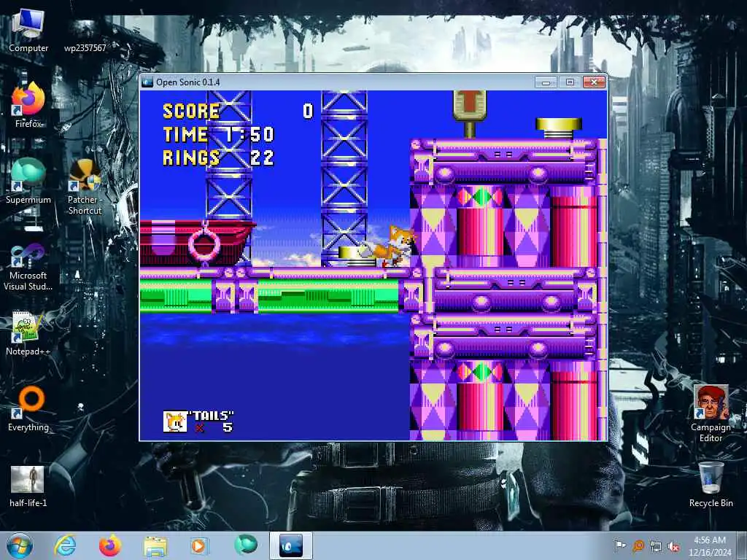Screen dimensions: 747x560
Task: Open Windows Media Player from the taskbar
Action: pos(200,545)
